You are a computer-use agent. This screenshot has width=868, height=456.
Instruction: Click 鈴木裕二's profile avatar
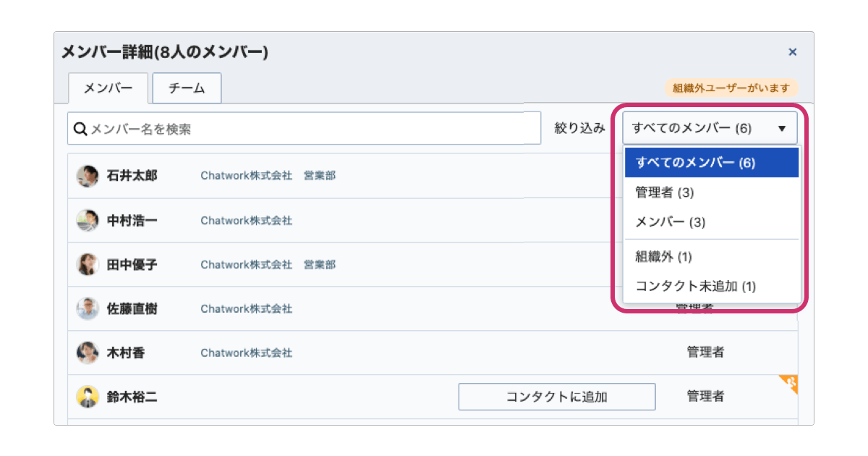click(88, 397)
